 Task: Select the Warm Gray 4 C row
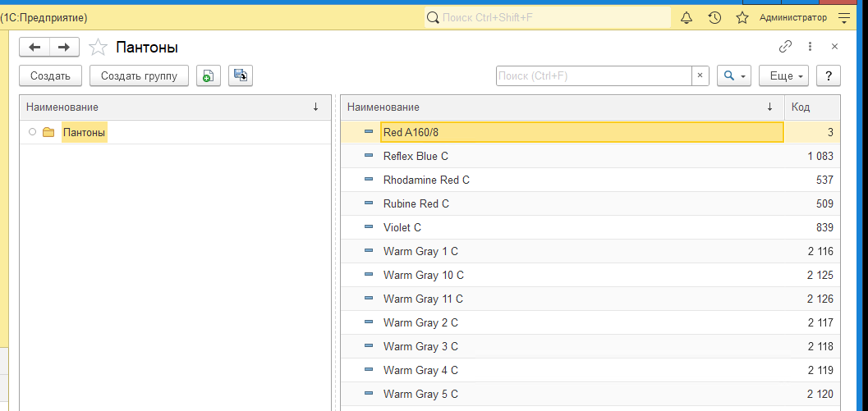point(590,370)
